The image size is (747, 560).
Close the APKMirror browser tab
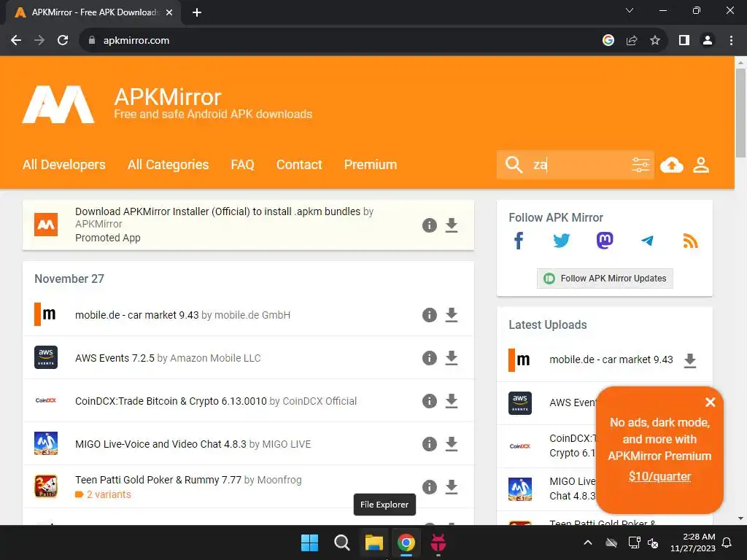pyautogui.click(x=169, y=12)
